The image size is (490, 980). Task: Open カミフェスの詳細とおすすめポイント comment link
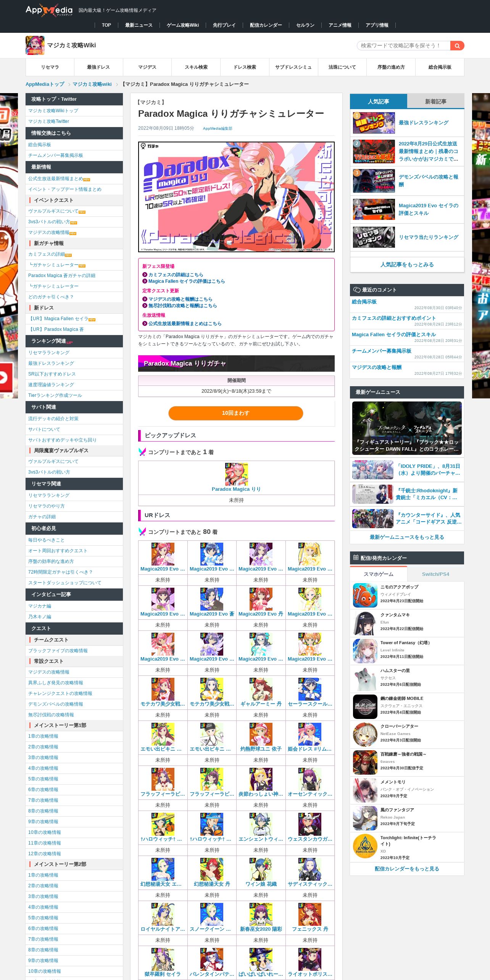[393, 318]
